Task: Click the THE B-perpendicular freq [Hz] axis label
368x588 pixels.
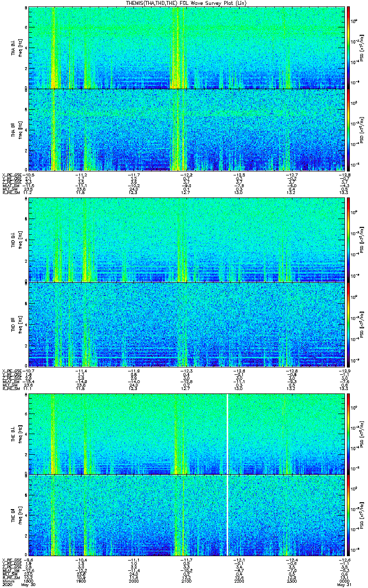Action: pos(21,434)
